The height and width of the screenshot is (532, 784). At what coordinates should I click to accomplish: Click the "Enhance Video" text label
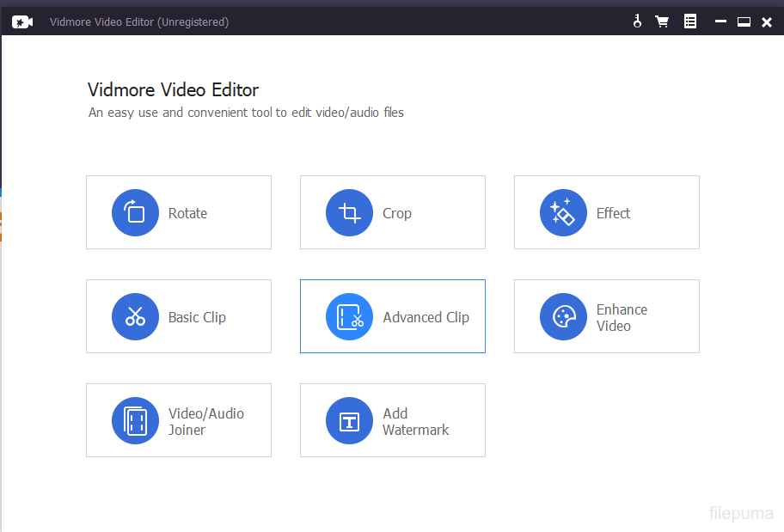(622, 317)
